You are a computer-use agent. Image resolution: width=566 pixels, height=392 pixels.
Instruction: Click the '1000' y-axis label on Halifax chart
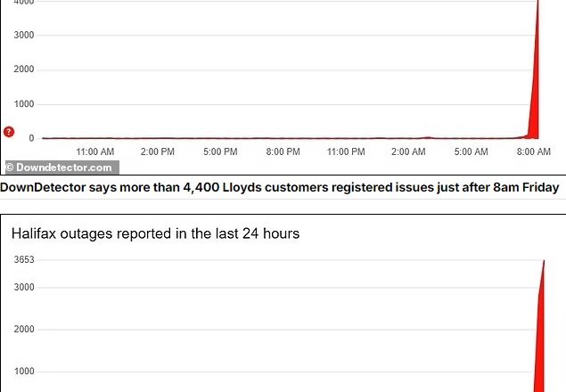coord(24,372)
